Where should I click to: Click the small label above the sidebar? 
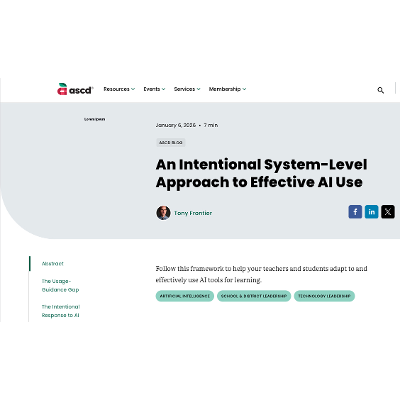[95, 119]
